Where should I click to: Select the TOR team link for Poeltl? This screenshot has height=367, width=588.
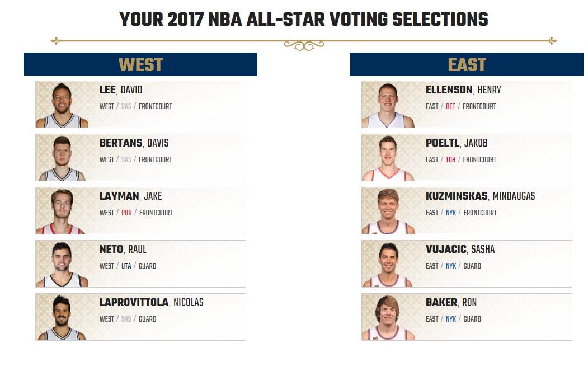451,159
